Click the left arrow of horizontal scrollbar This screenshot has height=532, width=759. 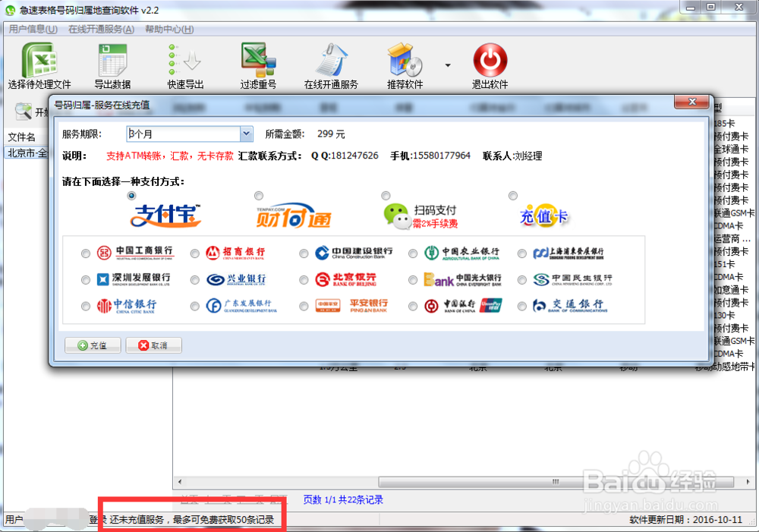pos(180,482)
